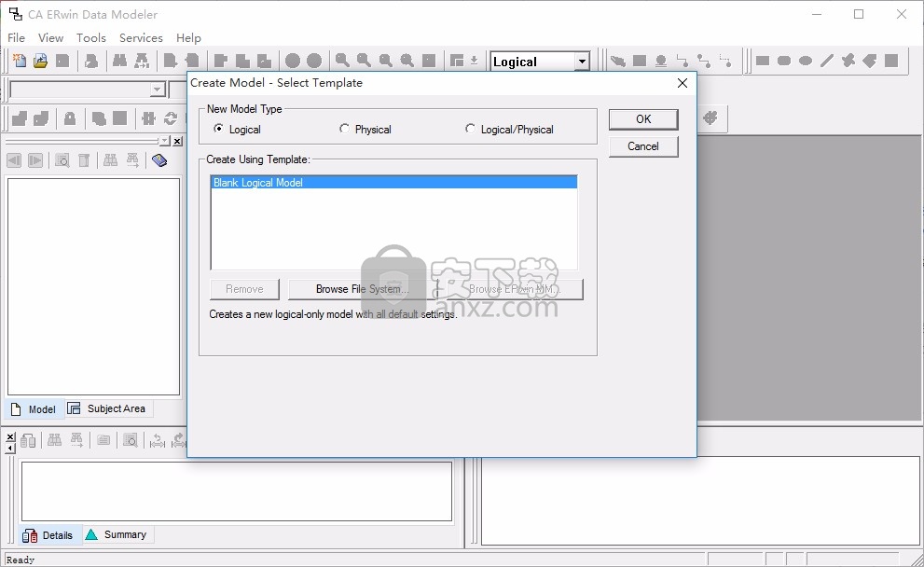Click the download arrow icon beside Logical dropdown

tap(474, 61)
